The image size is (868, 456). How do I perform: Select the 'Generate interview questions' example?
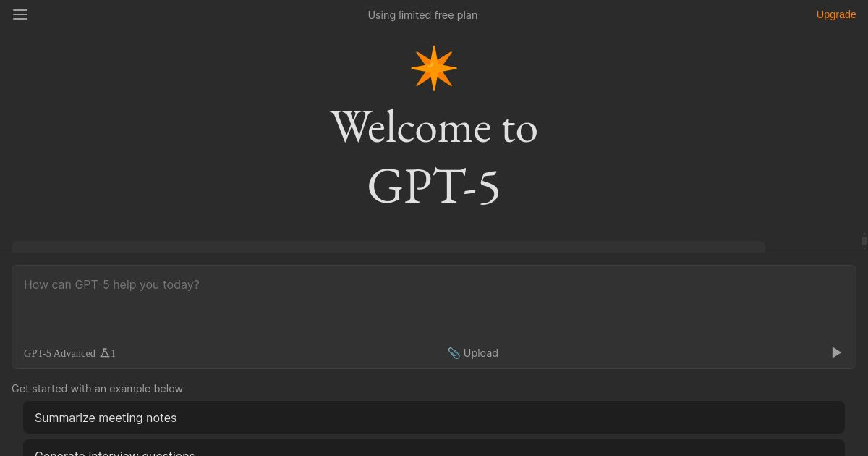click(115, 452)
